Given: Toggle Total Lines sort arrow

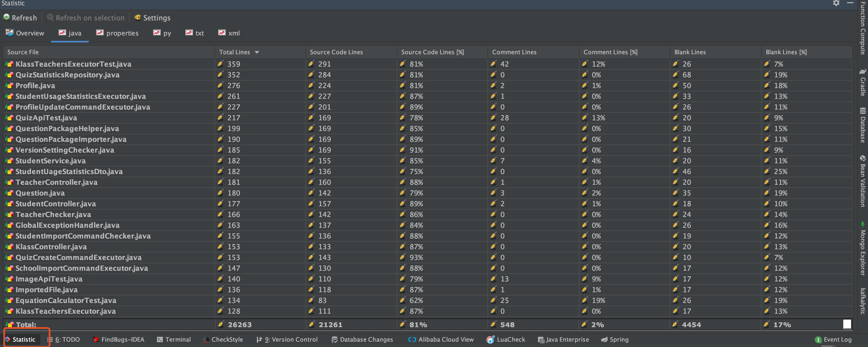Looking at the screenshot, I should 257,52.
